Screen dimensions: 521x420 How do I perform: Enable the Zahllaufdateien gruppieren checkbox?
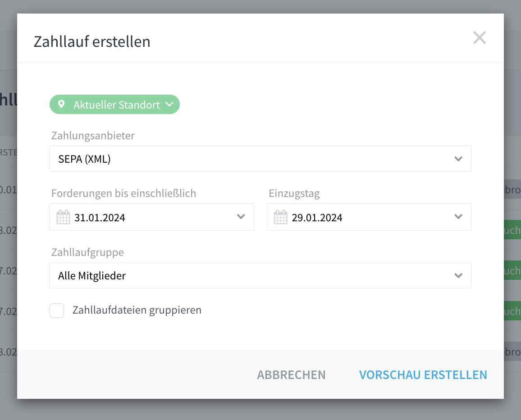click(x=57, y=310)
